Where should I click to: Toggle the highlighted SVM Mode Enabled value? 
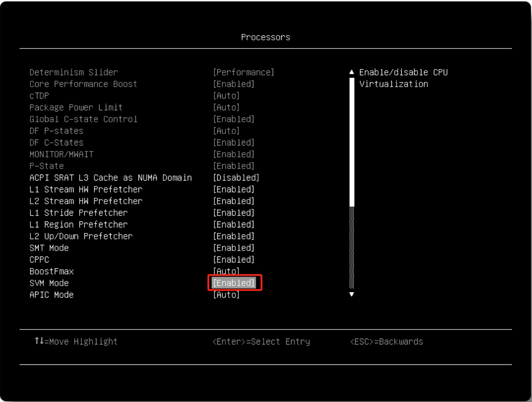point(234,283)
